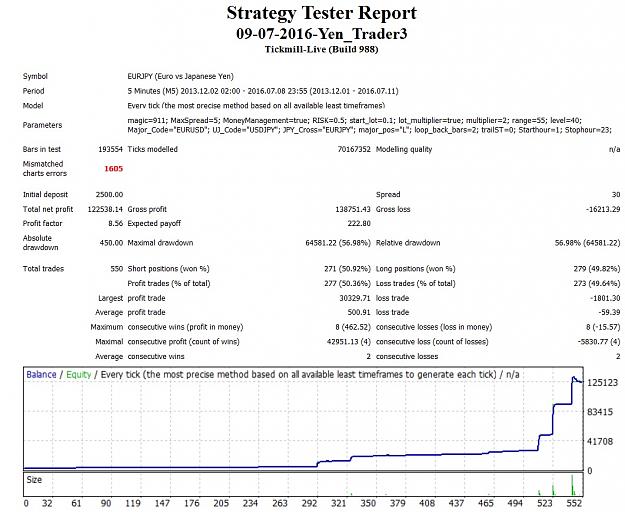Viewport: 625px width, 512px height.
Task: Select profit trades value 277 (50.36%)
Action: [347, 284]
